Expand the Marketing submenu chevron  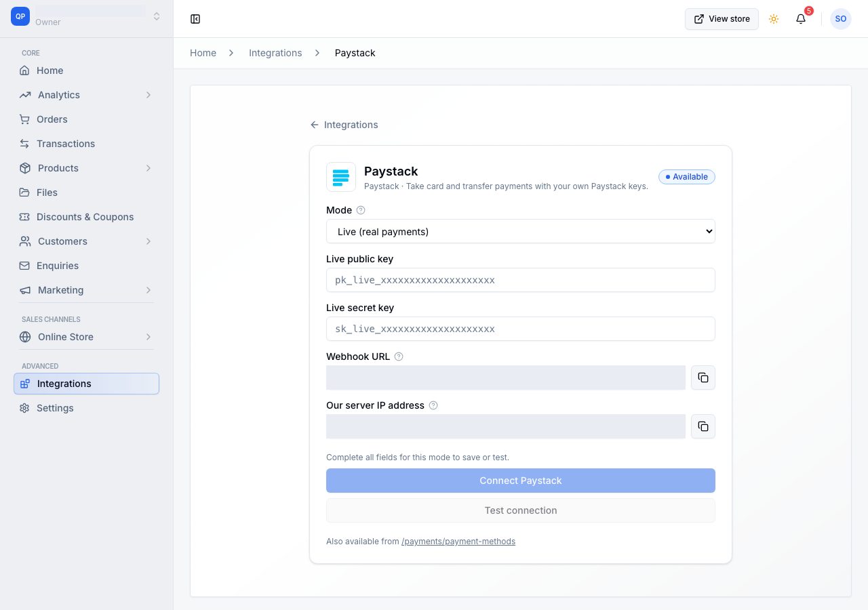tap(149, 290)
